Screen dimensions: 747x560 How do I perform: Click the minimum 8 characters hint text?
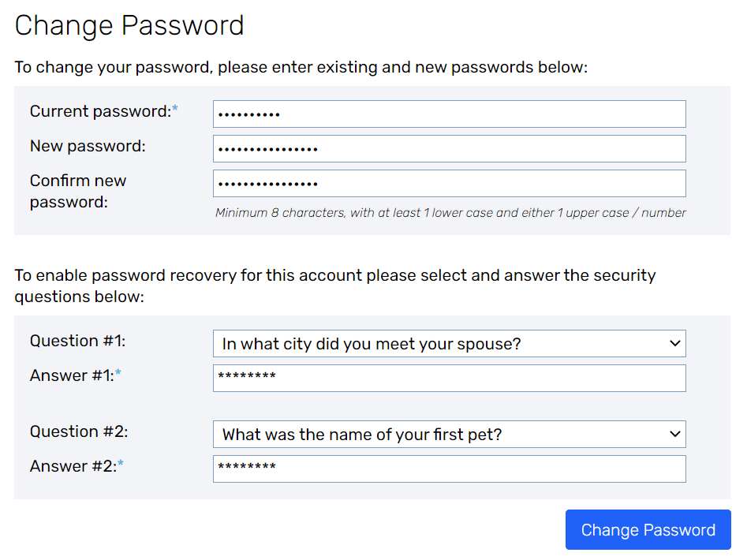[450, 212]
